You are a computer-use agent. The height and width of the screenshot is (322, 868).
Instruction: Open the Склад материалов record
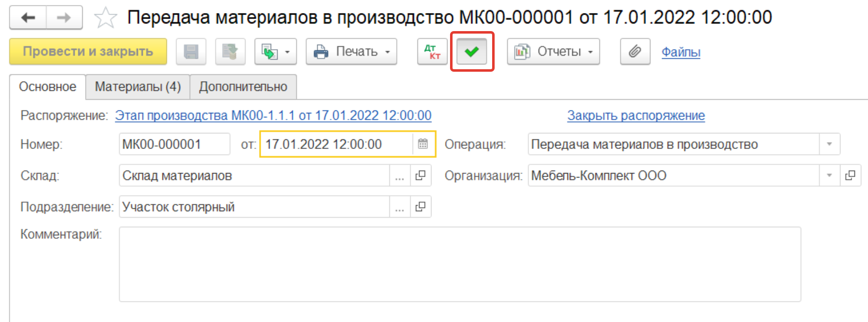(x=420, y=176)
